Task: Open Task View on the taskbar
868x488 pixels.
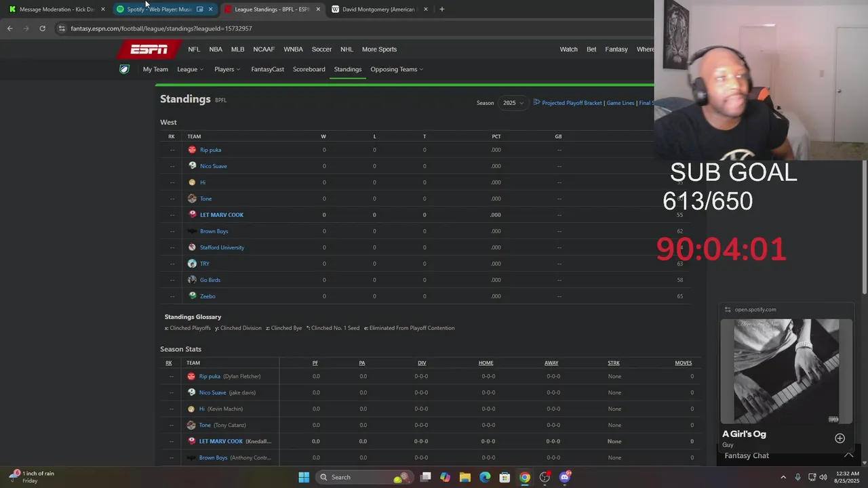Action: [425, 477]
